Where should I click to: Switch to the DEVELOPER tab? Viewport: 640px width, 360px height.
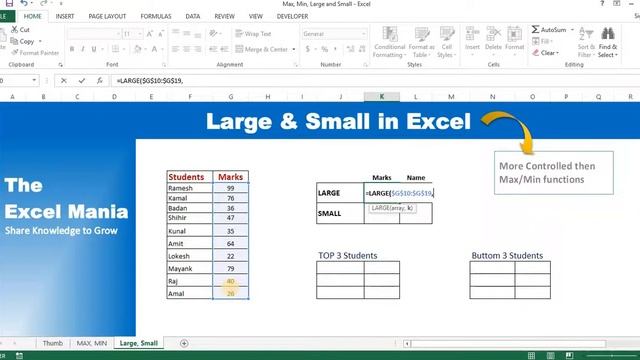pos(292,16)
